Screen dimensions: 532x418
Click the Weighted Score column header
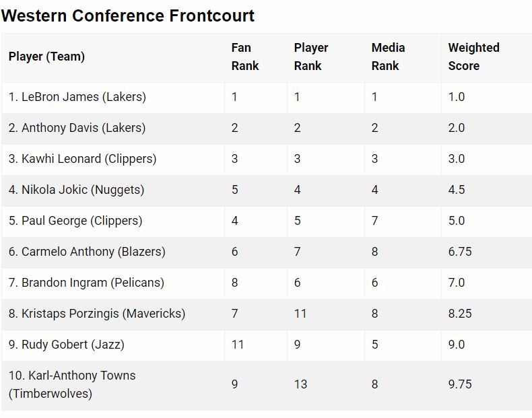473,57
